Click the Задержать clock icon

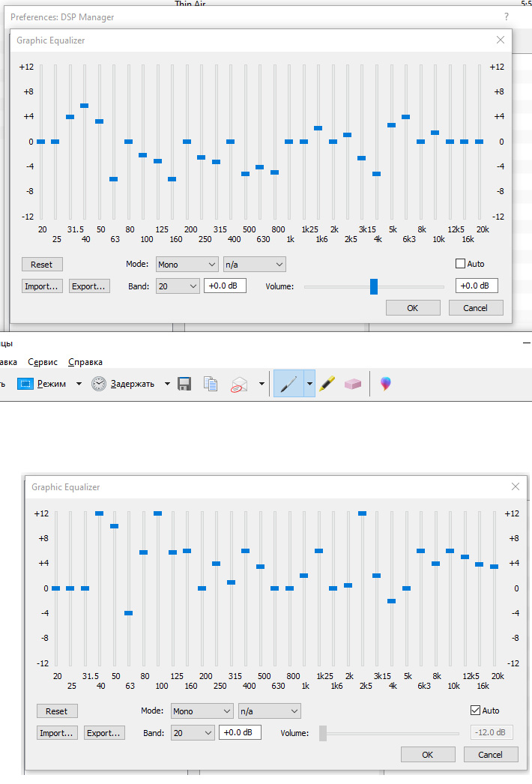point(98,384)
